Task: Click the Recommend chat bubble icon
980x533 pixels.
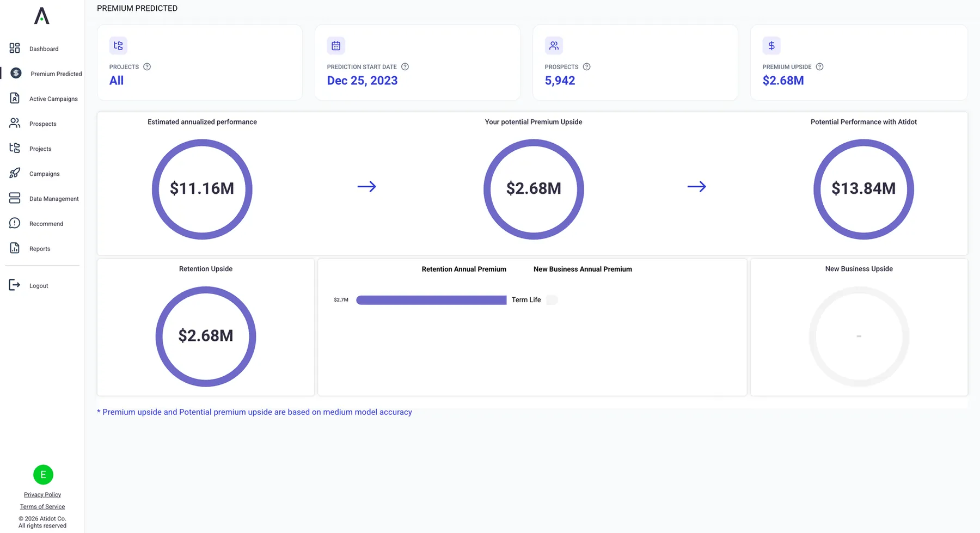Action: (x=15, y=223)
